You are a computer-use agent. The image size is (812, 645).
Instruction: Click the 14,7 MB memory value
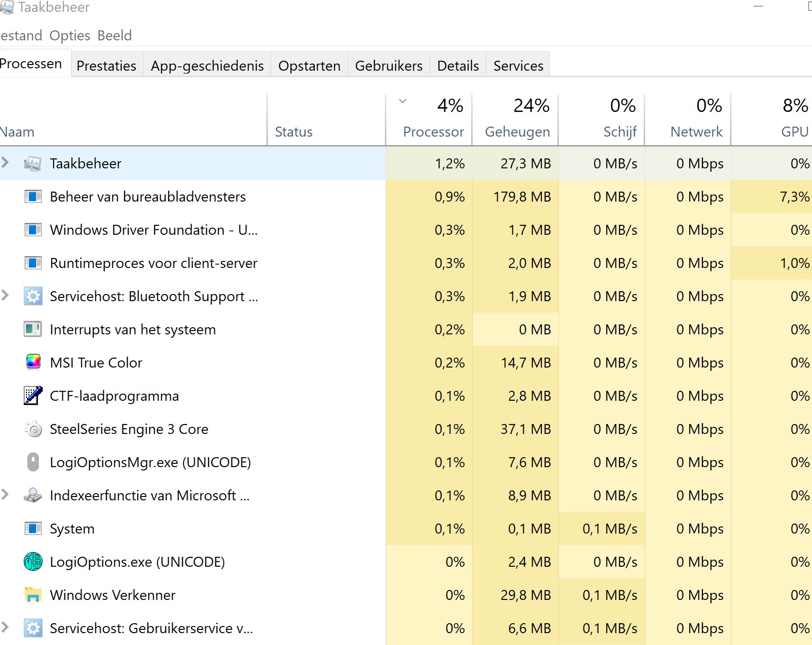tap(526, 363)
